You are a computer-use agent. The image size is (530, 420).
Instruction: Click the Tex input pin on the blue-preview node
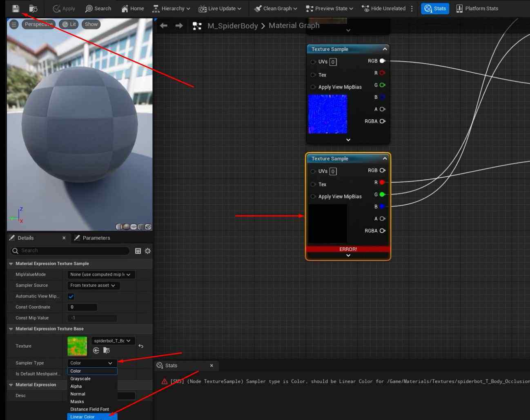[313, 75]
